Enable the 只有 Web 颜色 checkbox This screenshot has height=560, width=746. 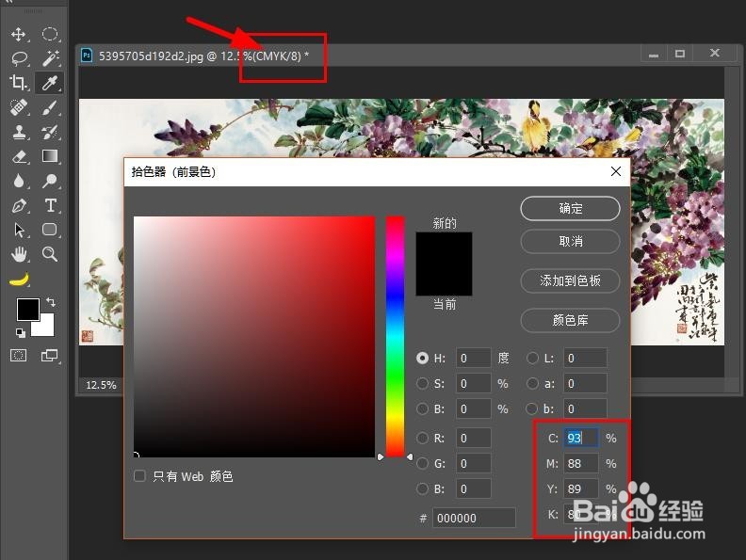point(139,476)
